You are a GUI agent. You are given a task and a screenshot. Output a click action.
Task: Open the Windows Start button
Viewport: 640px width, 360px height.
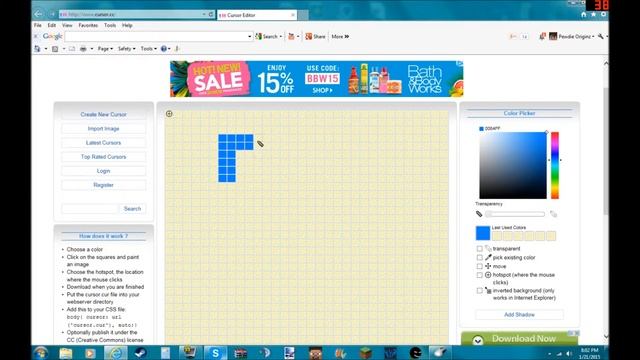tap(41, 353)
